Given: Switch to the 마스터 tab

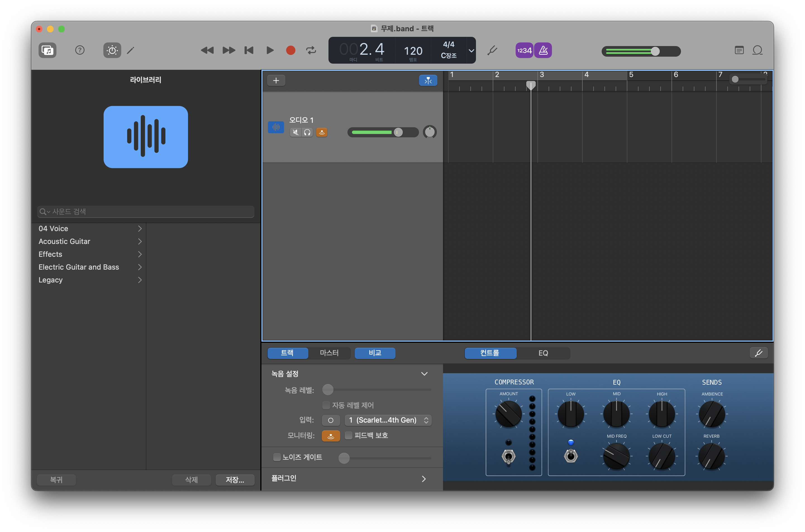Looking at the screenshot, I should [x=329, y=353].
